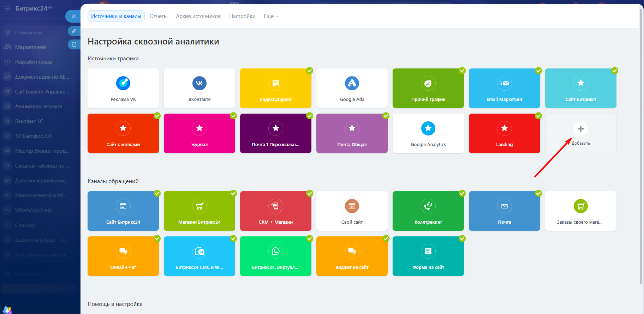The image size is (644, 314).
Task: Switch to the Источники и каналы tab
Action: point(116,16)
